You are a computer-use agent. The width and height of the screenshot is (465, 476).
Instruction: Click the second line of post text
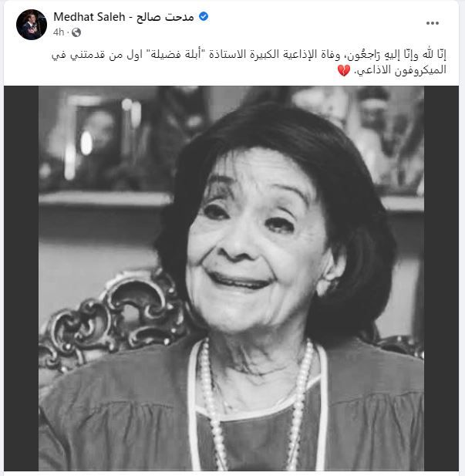point(392,70)
